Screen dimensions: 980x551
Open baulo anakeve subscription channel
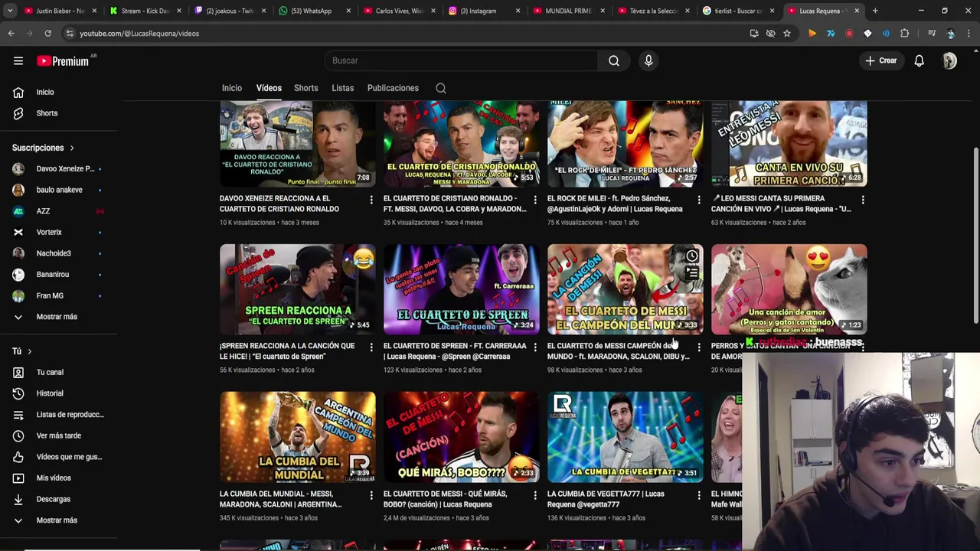pyautogui.click(x=60, y=190)
